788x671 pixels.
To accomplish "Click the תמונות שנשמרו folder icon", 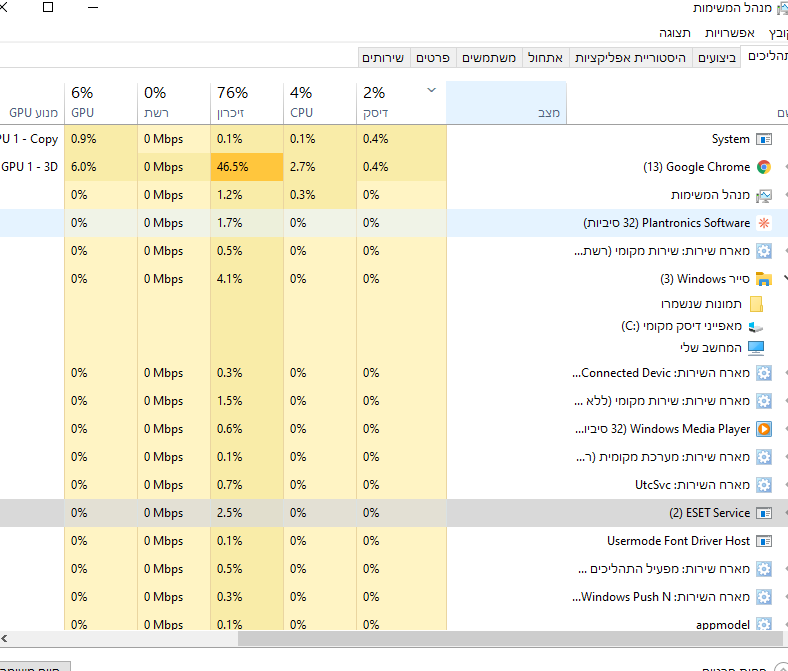I will click(x=756, y=304).
